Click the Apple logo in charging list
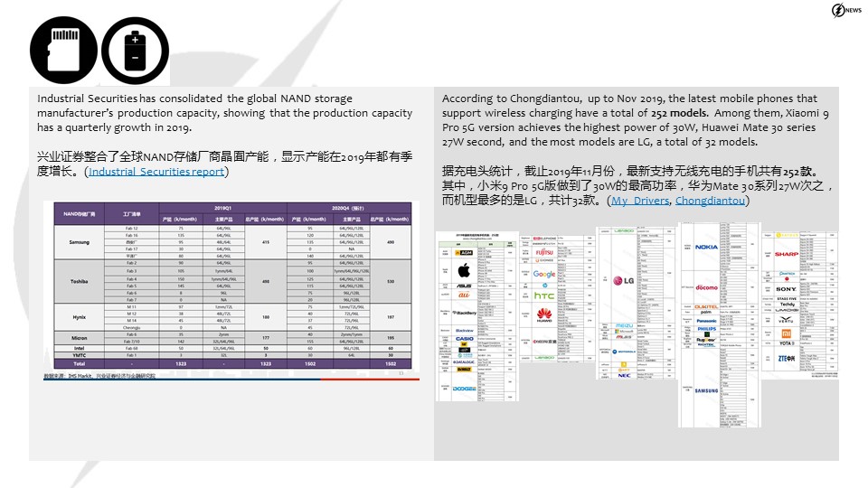The width and height of the screenshot is (868, 488). pos(464,270)
